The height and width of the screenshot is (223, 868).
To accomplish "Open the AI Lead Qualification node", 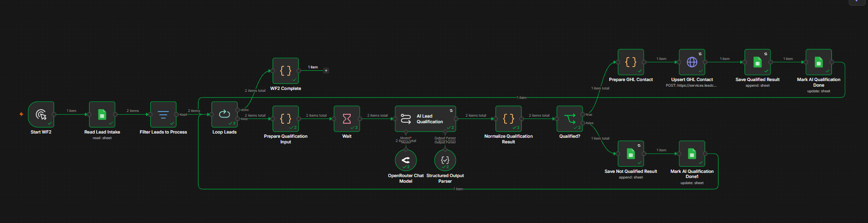I will pyautogui.click(x=425, y=119).
